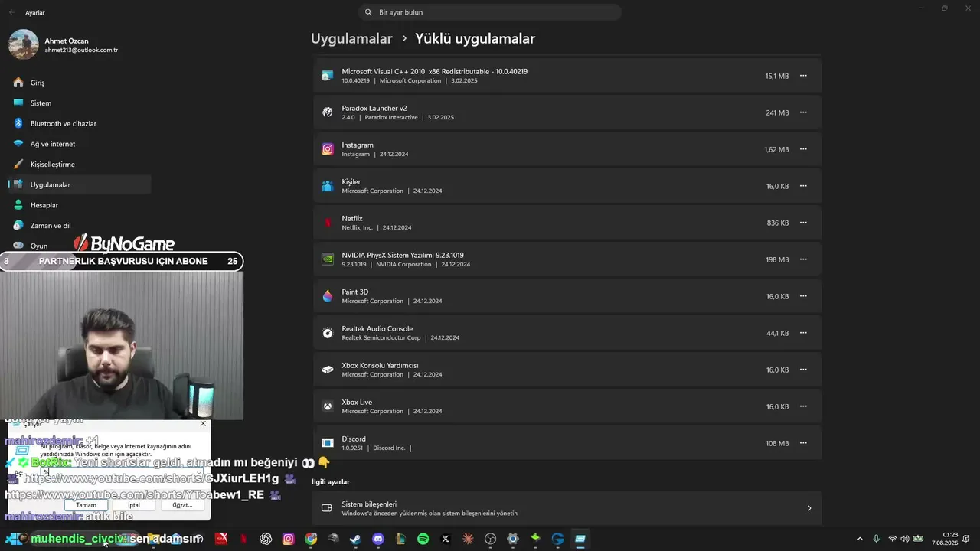Open Sistem settings in the sidebar
Viewport: 980px width, 551px height.
click(x=80, y=103)
